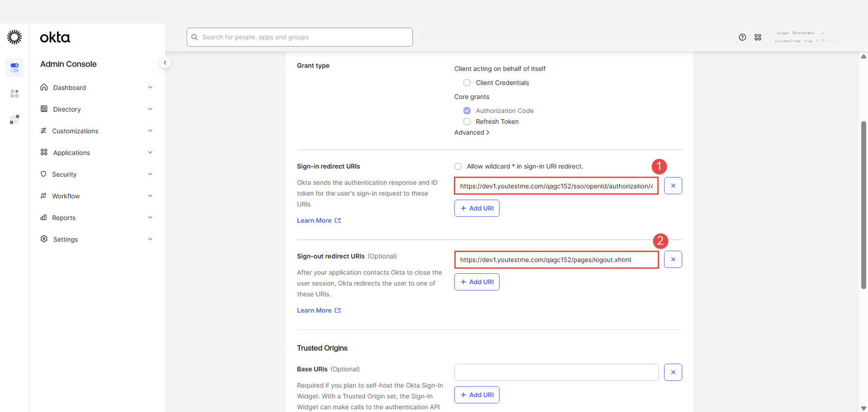This screenshot has width=868, height=412.
Task: Expand the Applications menu chevron
Action: click(150, 153)
